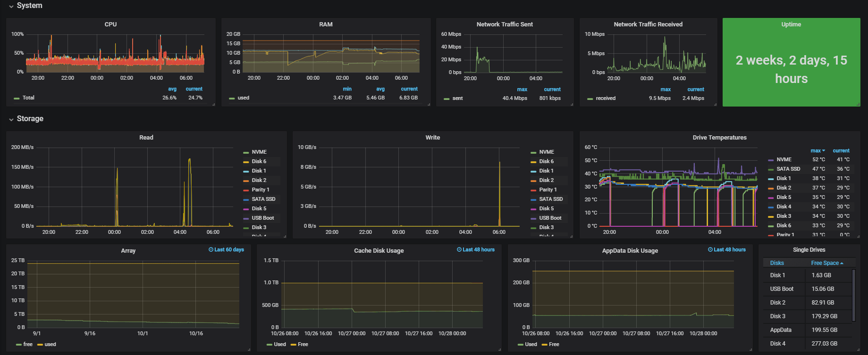Click AppData Disk Usage time override clock icon
The height and width of the screenshot is (355, 868).
710,249
